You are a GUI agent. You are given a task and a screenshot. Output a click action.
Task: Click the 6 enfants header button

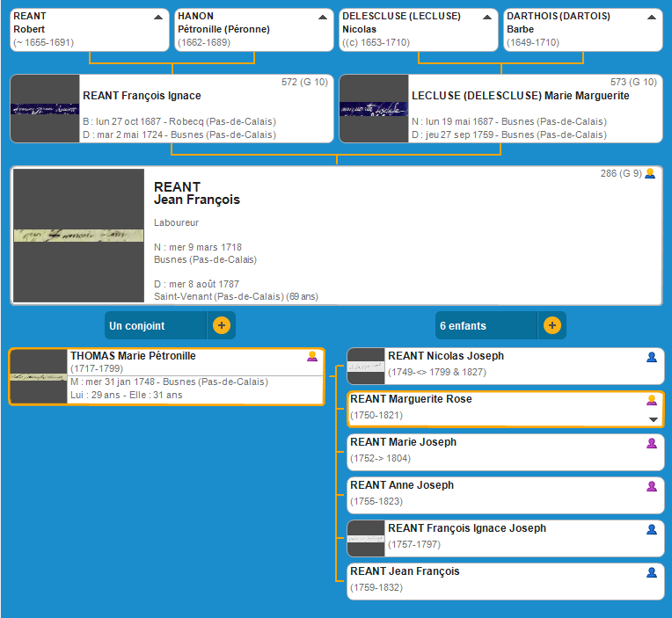pyautogui.click(x=486, y=325)
